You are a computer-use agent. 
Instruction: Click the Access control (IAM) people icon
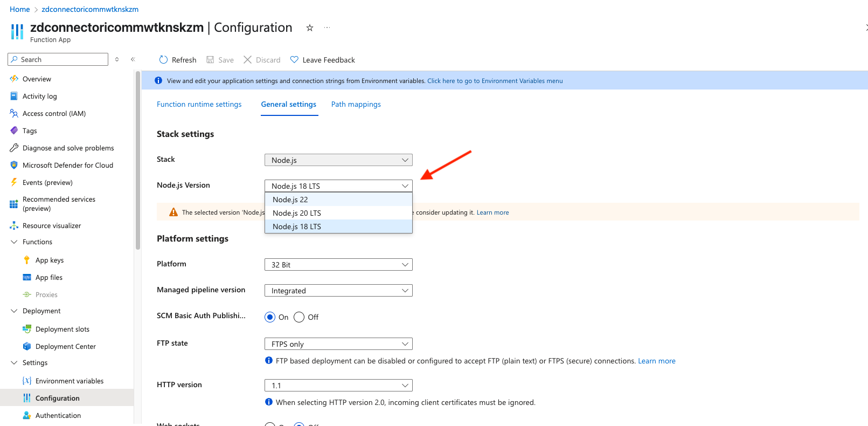(14, 113)
